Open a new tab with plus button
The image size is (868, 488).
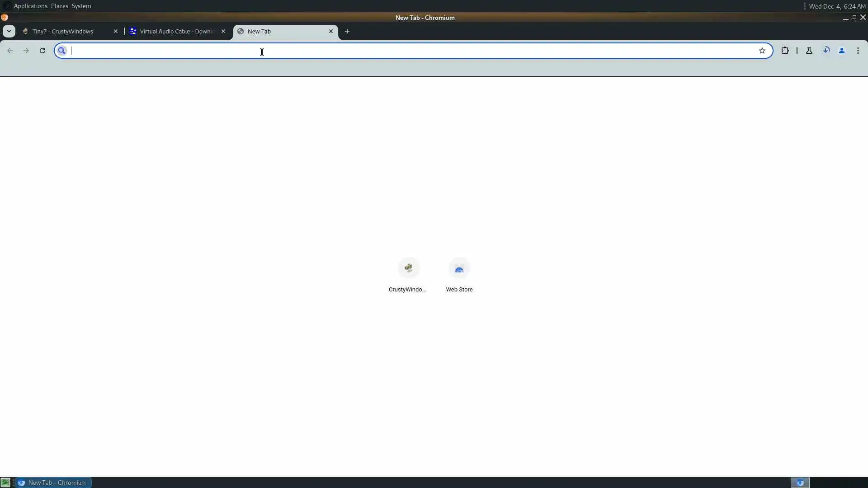[347, 31]
